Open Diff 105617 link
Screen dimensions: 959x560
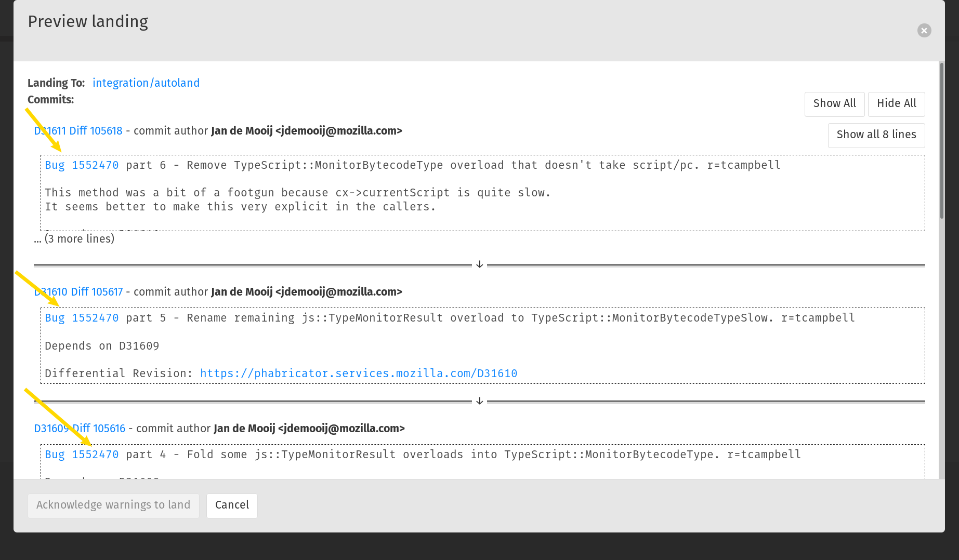[97, 292]
